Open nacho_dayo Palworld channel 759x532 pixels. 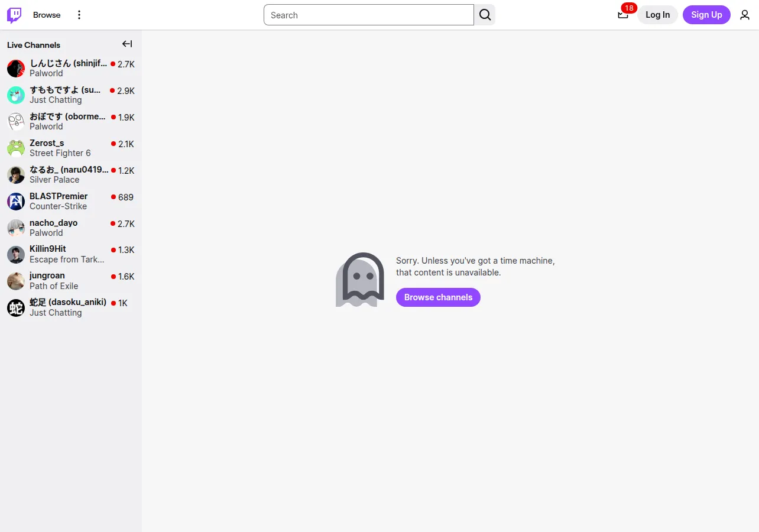[71, 228]
